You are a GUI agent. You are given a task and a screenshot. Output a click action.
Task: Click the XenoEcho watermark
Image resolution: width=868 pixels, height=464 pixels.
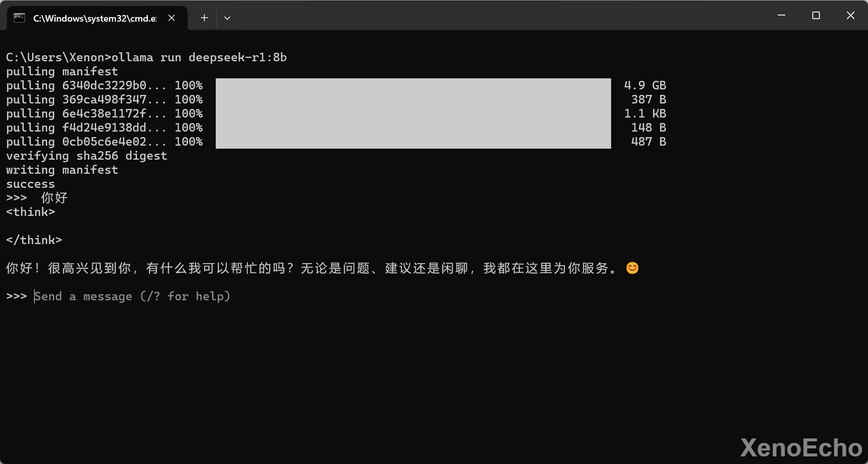[x=801, y=447]
